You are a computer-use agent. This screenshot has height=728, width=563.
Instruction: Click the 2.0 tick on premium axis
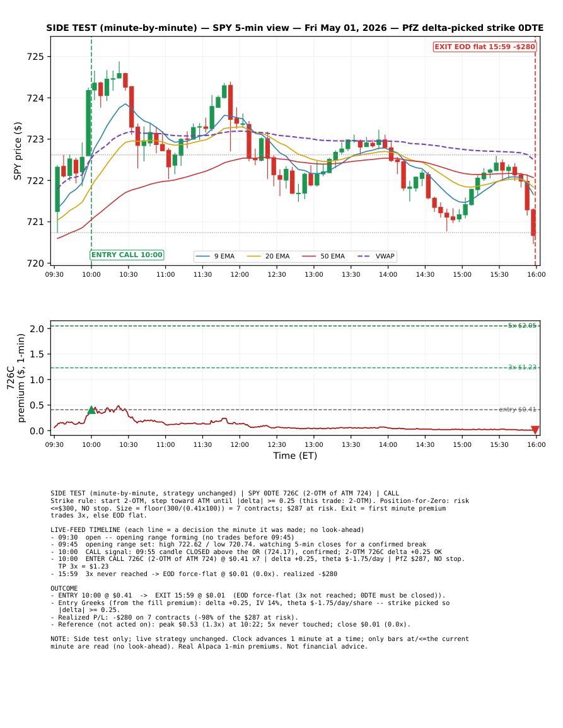tap(37, 329)
